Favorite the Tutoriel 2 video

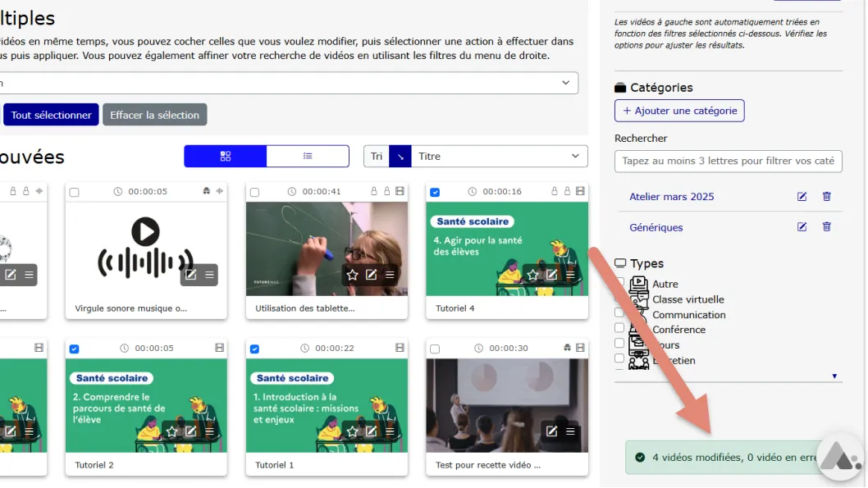[171, 431]
